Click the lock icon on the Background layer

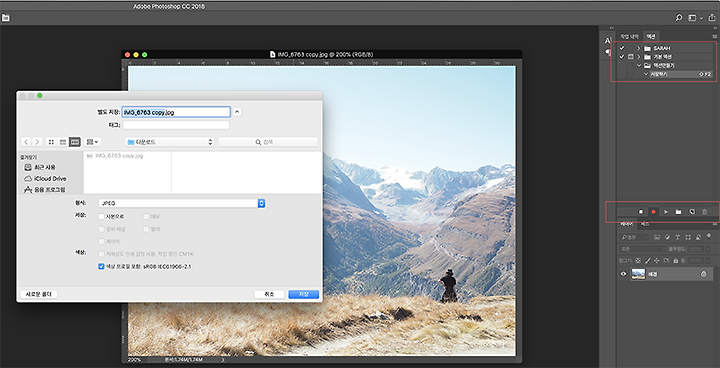point(703,274)
